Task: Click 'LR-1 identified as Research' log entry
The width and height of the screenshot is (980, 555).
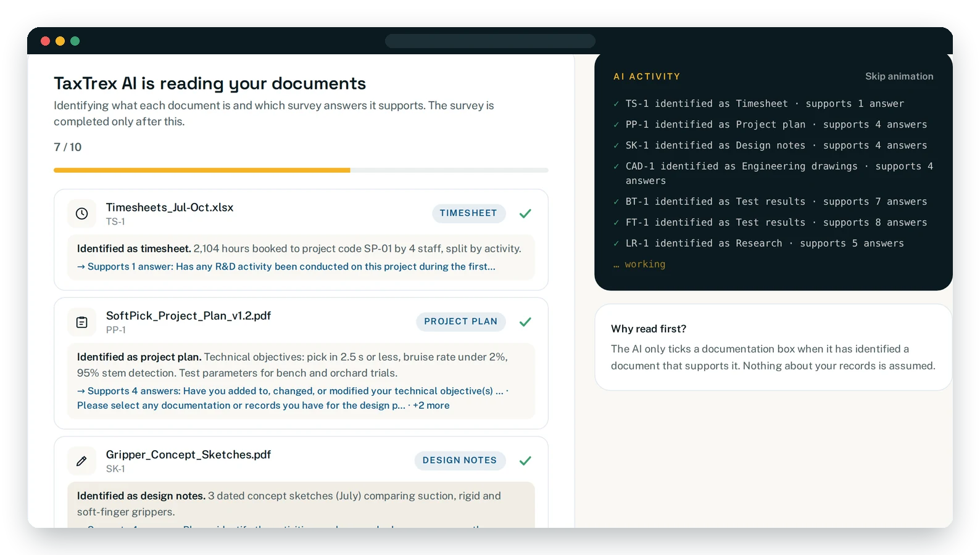Action: tap(765, 244)
